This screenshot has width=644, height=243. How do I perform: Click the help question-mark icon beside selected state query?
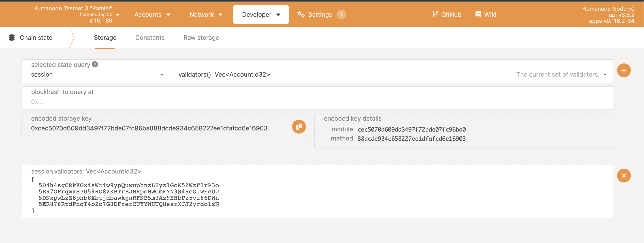coord(95,64)
